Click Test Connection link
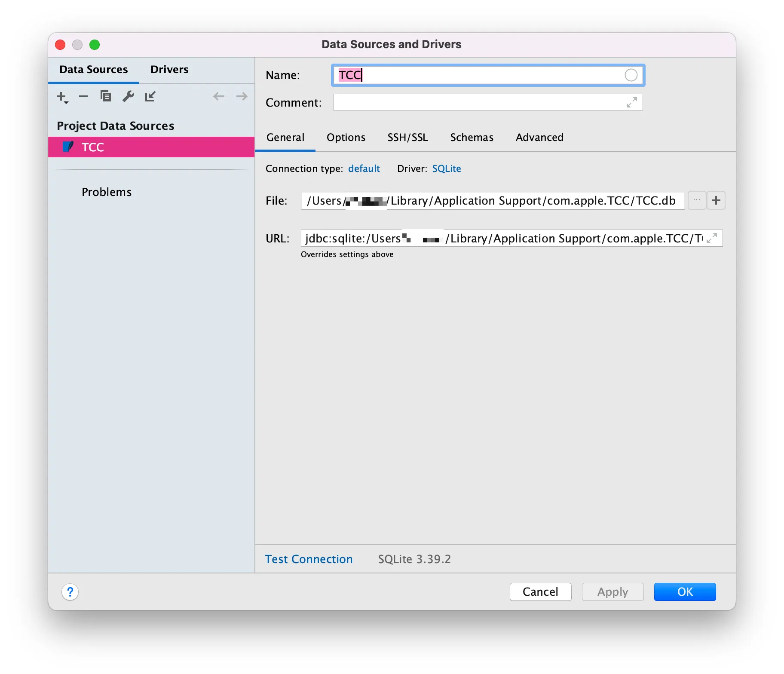Image resolution: width=784 pixels, height=674 pixels. coord(309,559)
